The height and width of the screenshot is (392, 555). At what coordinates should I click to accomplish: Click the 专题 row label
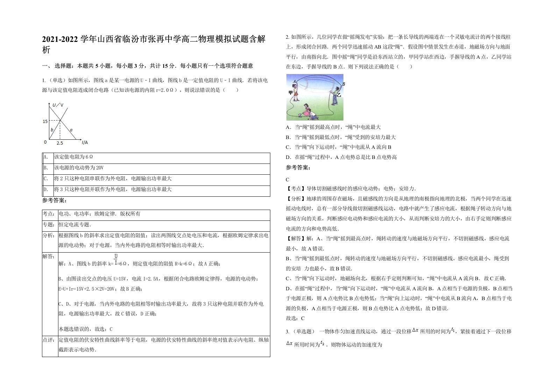point(50,226)
